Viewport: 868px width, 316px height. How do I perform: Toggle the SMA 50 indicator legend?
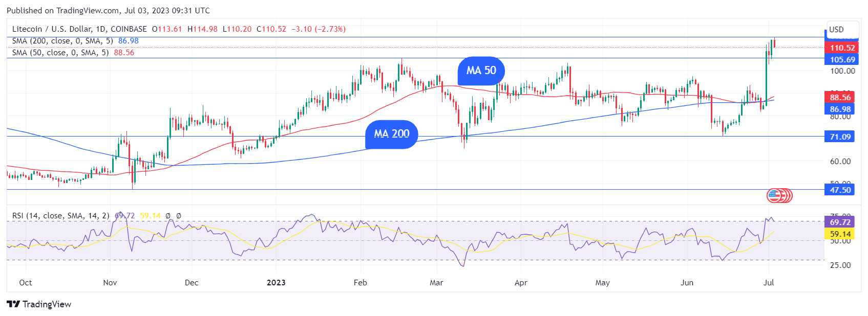(60, 53)
